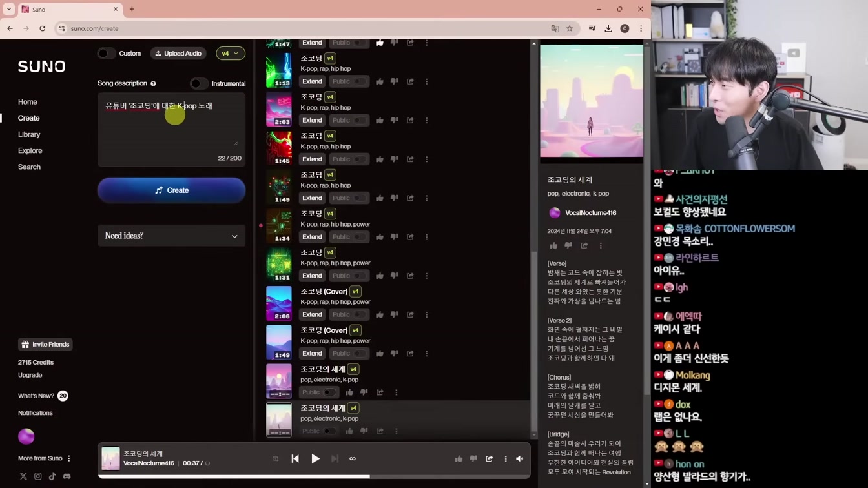Open the 조코딩의 세계 cover art in detail panel
The width and height of the screenshot is (868, 488).
tap(592, 101)
